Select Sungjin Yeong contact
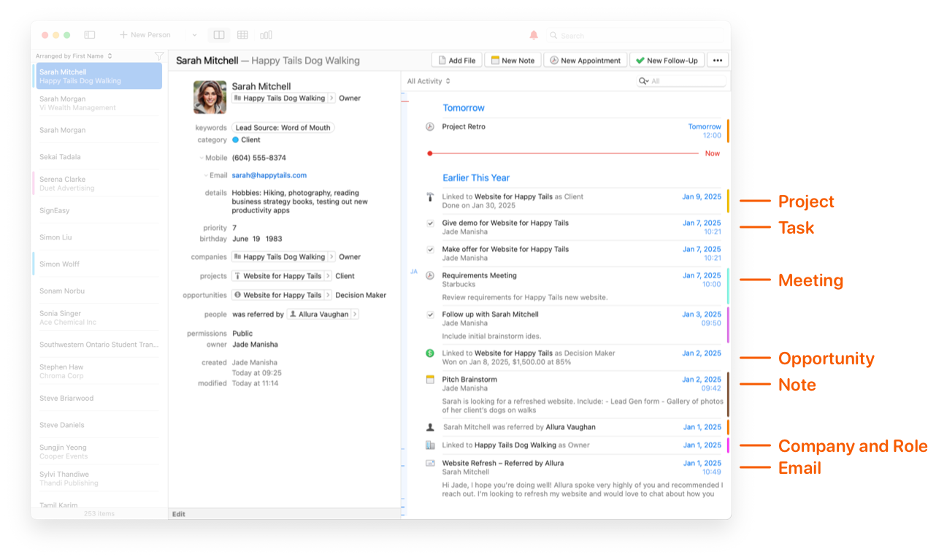 [98, 451]
